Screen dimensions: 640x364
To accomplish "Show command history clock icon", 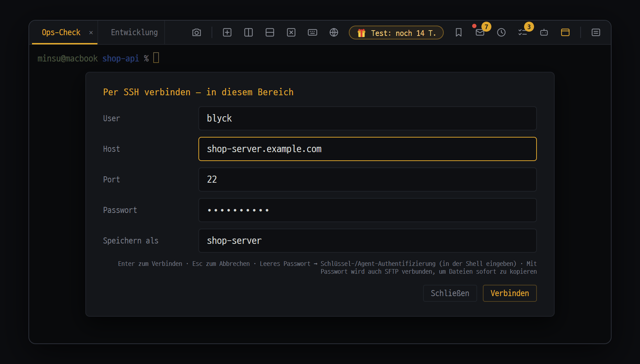I will click(x=501, y=33).
